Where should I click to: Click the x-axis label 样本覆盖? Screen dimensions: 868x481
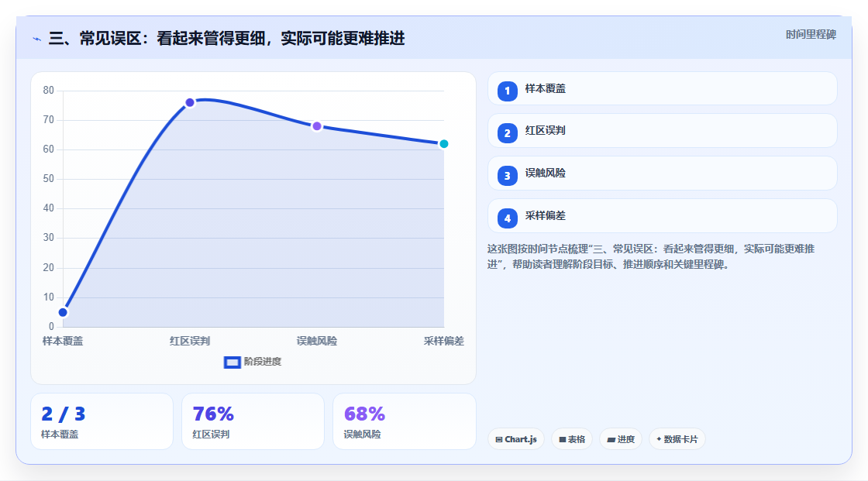63,341
